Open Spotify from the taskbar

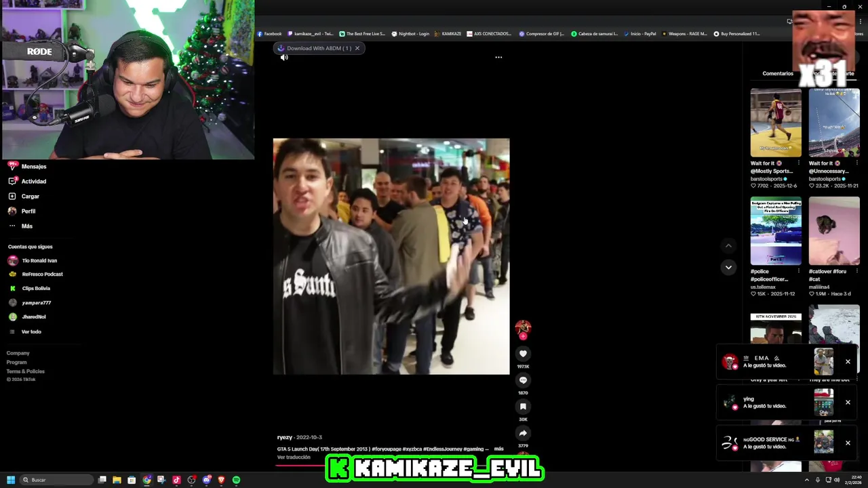(236, 480)
